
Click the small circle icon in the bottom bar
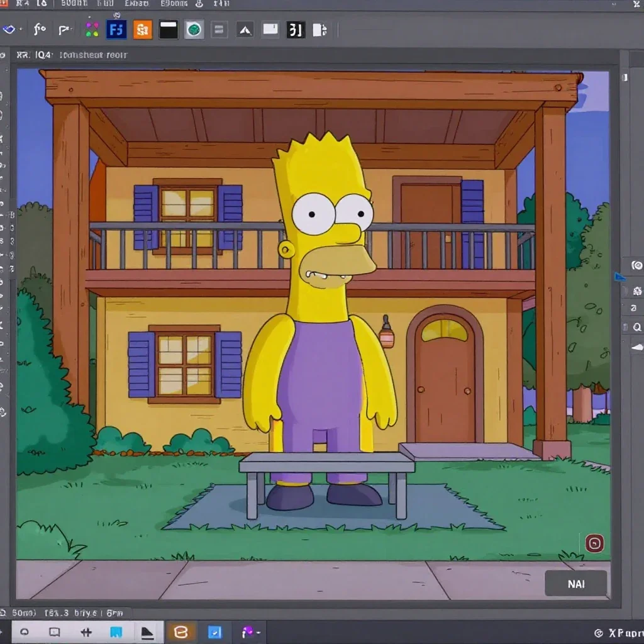25,631
